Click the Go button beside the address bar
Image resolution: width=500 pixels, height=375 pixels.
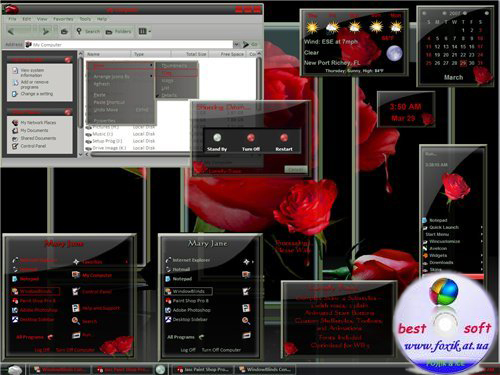(x=250, y=44)
